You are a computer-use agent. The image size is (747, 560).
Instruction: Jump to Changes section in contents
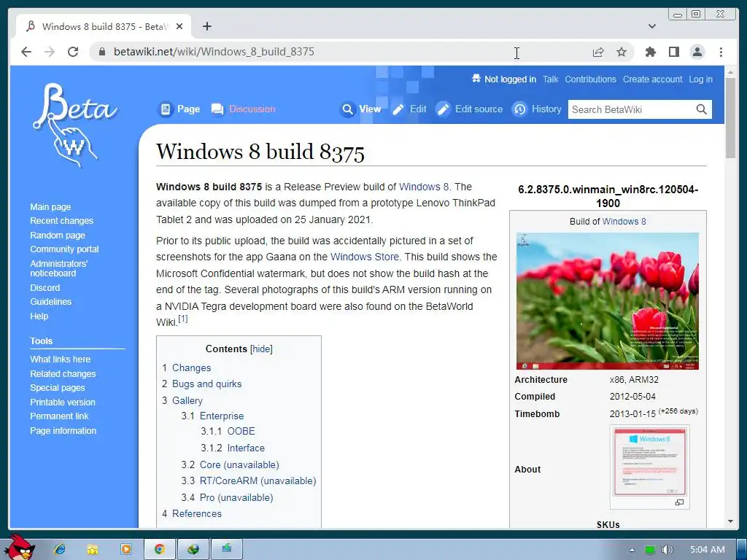191,367
